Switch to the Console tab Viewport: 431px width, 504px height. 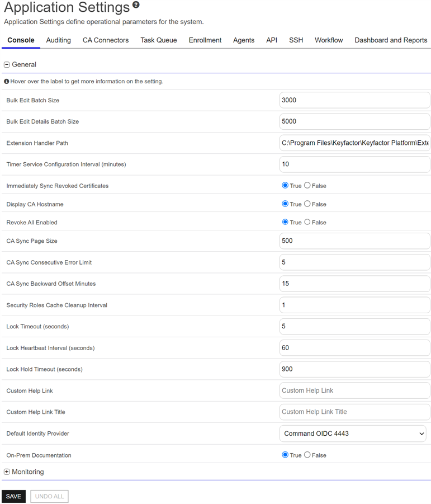coord(21,40)
